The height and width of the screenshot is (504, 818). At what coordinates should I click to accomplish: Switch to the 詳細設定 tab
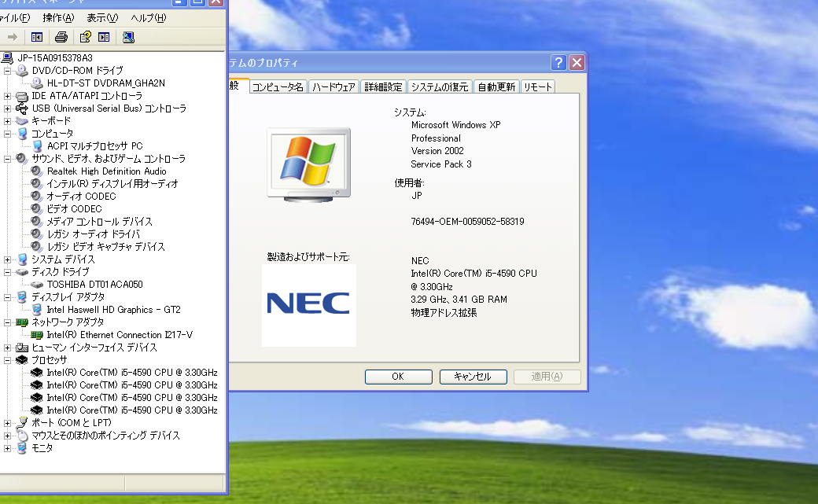coord(384,86)
